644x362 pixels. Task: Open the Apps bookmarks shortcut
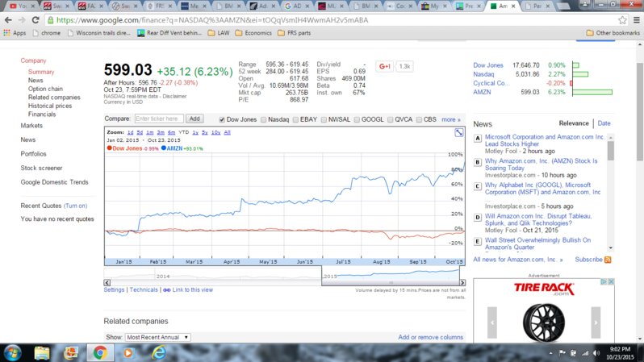[15, 33]
